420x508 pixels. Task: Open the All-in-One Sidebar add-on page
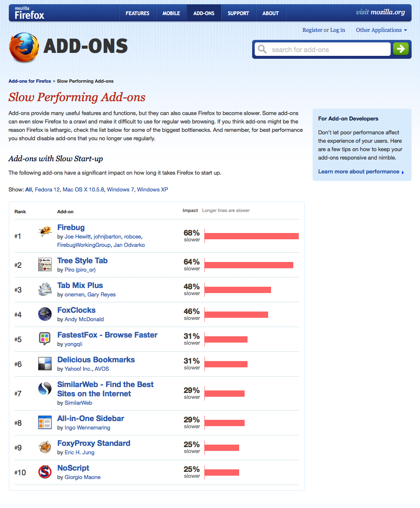click(x=91, y=419)
